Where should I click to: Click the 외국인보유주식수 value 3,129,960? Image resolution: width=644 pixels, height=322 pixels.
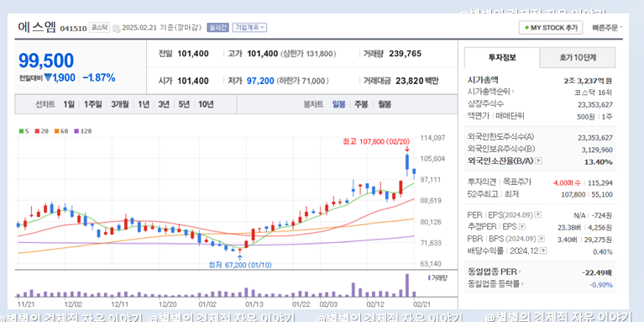click(x=597, y=150)
